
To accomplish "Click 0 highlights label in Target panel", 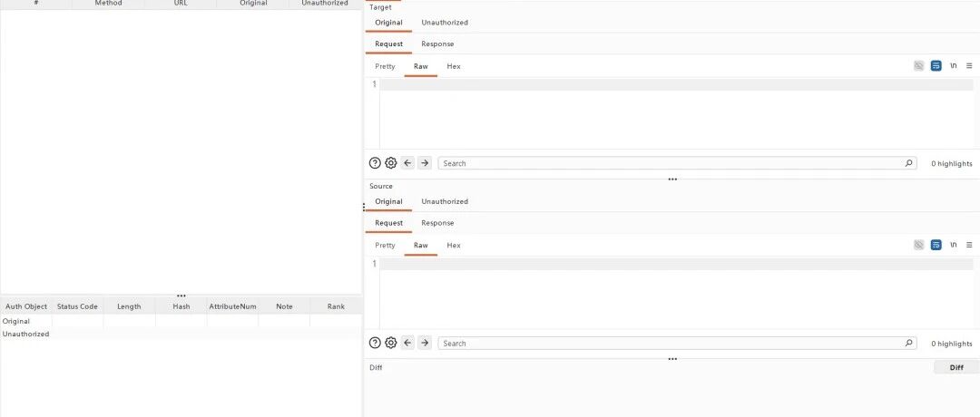I will (x=951, y=163).
